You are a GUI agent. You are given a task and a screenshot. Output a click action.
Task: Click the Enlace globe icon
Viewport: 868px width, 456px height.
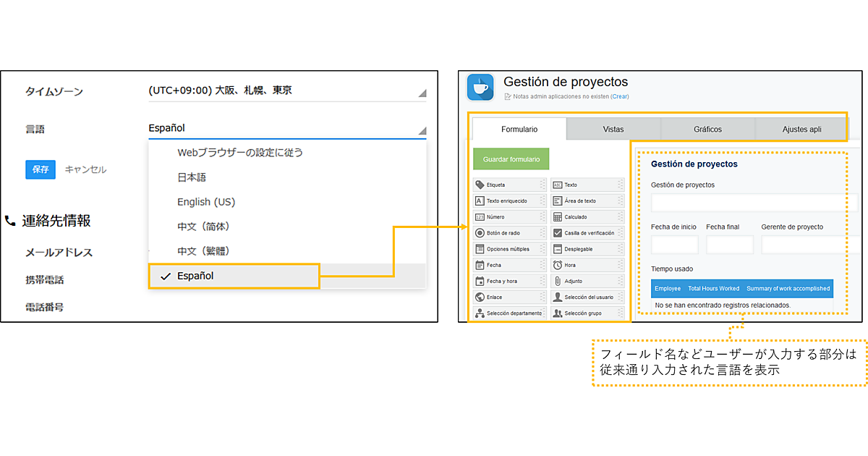tap(480, 297)
